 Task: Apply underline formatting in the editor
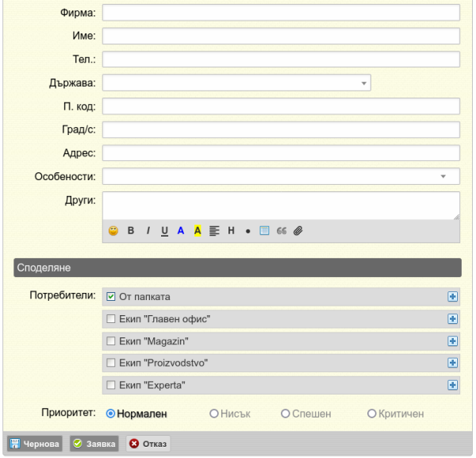point(164,232)
